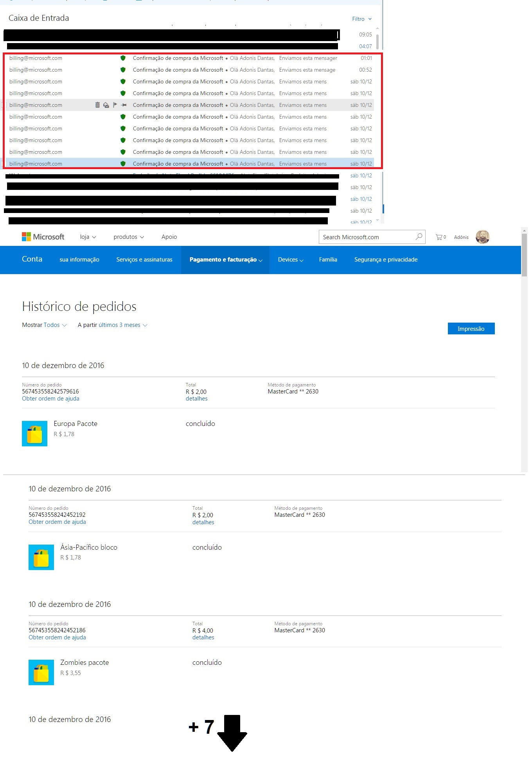532x758 pixels.
Task: Get help for order 567453558242579616
Action: pos(50,399)
